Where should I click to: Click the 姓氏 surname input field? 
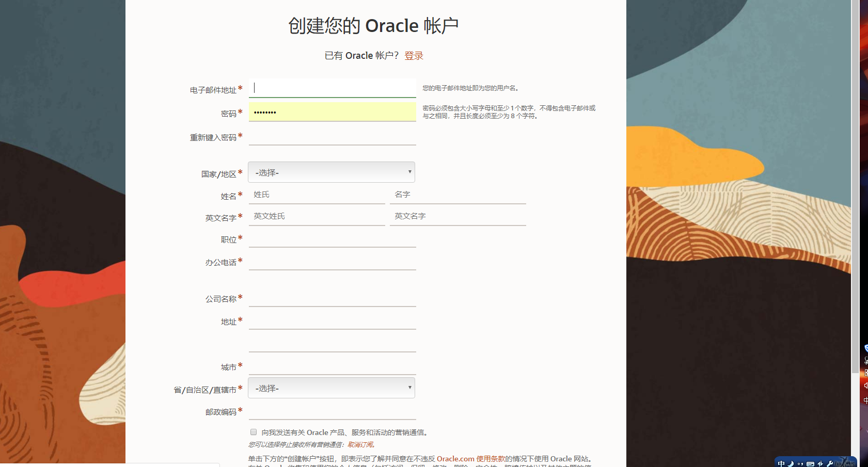pos(317,195)
